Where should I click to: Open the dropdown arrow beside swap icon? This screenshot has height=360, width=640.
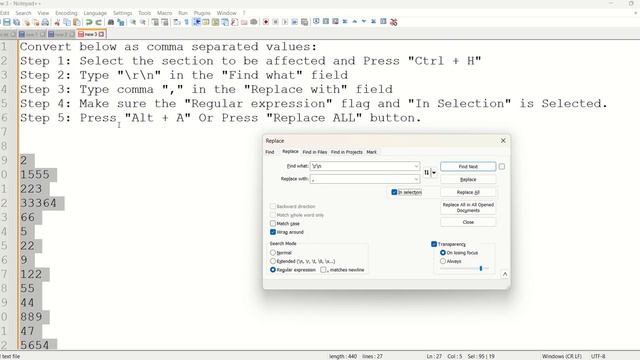point(434,173)
